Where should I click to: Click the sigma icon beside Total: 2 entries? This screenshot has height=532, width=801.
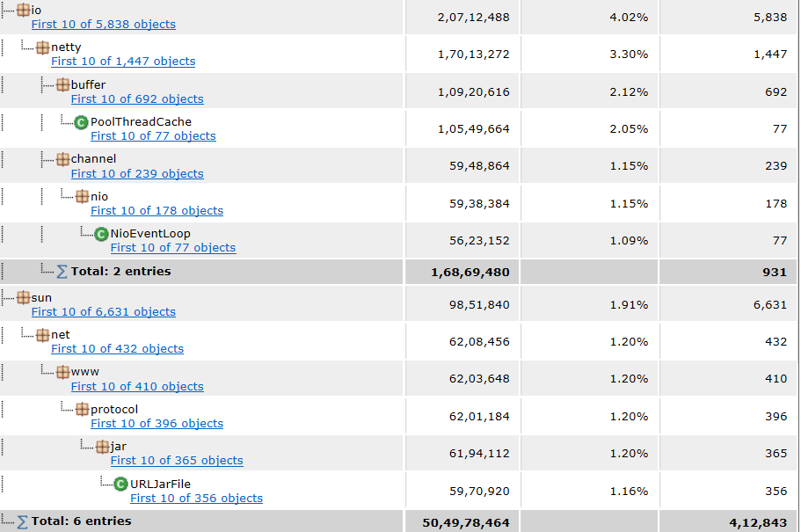(62, 272)
